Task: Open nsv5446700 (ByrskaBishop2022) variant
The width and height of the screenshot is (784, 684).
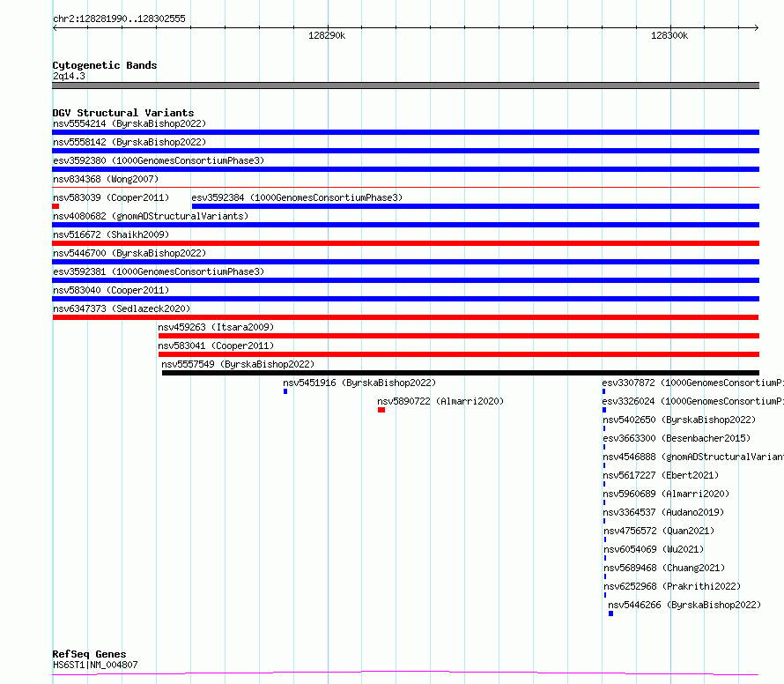Action: 129,253
